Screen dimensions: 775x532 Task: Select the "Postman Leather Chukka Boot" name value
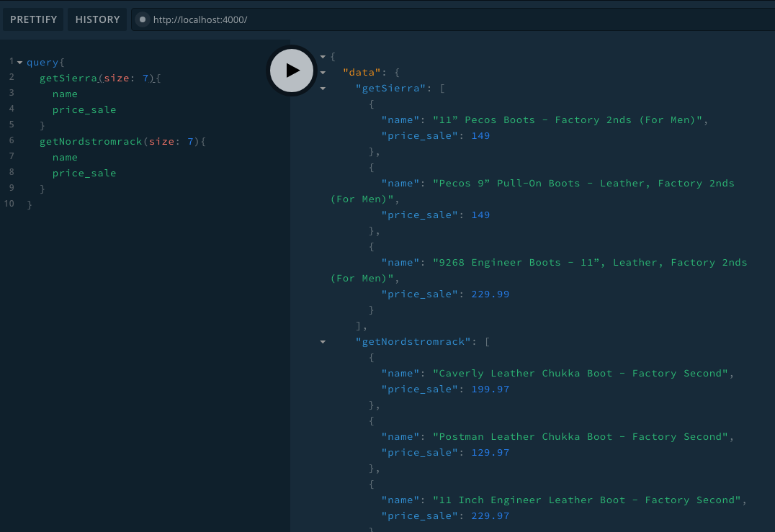(x=581, y=437)
